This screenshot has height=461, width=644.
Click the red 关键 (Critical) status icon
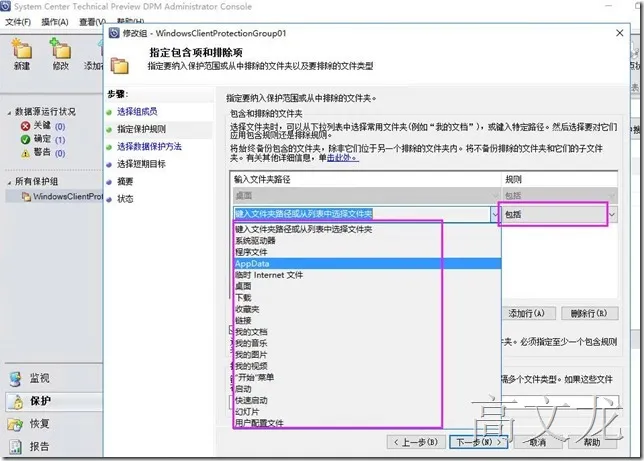tap(25, 126)
